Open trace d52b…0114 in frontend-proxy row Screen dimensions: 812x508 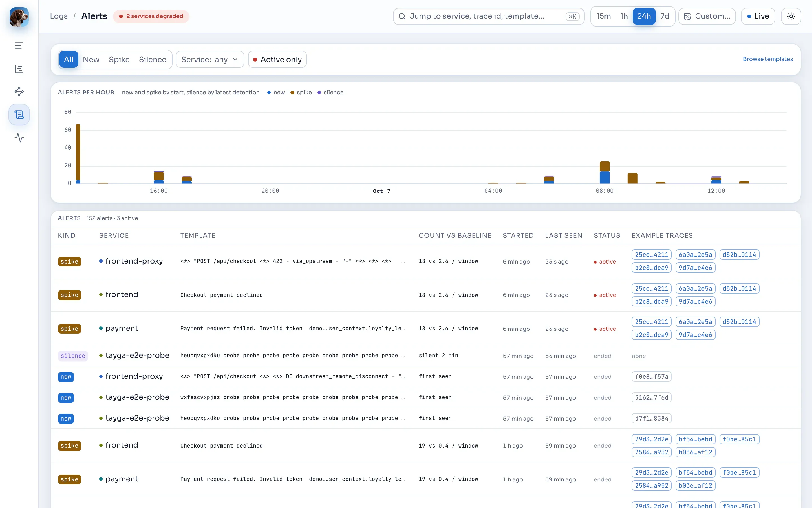tap(739, 255)
